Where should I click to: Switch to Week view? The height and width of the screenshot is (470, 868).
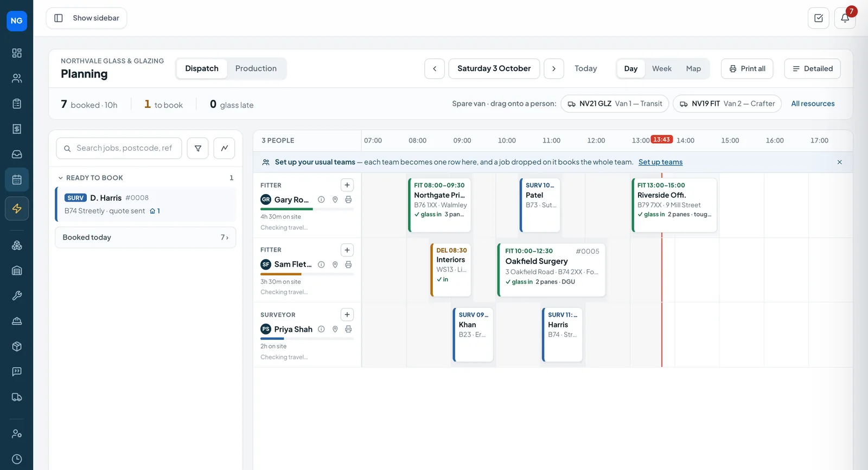click(x=661, y=68)
